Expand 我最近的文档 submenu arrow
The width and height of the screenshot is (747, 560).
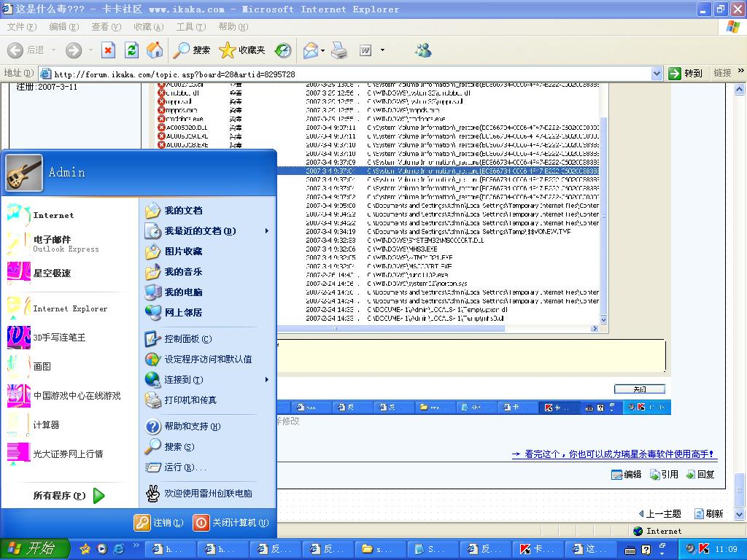coord(266,231)
